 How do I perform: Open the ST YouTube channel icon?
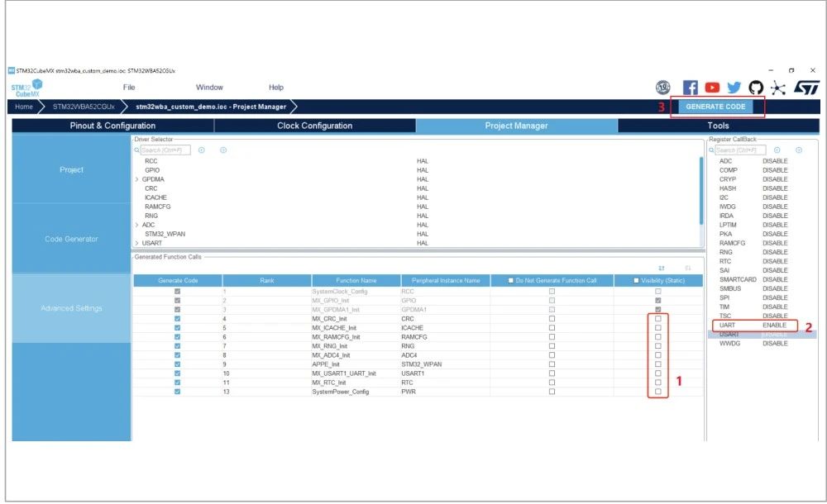point(712,88)
